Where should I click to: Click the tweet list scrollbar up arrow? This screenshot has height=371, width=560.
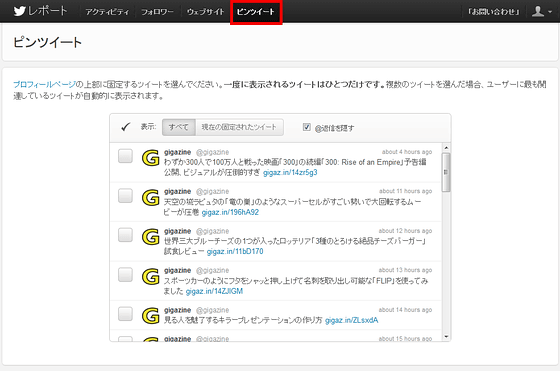coord(446,147)
